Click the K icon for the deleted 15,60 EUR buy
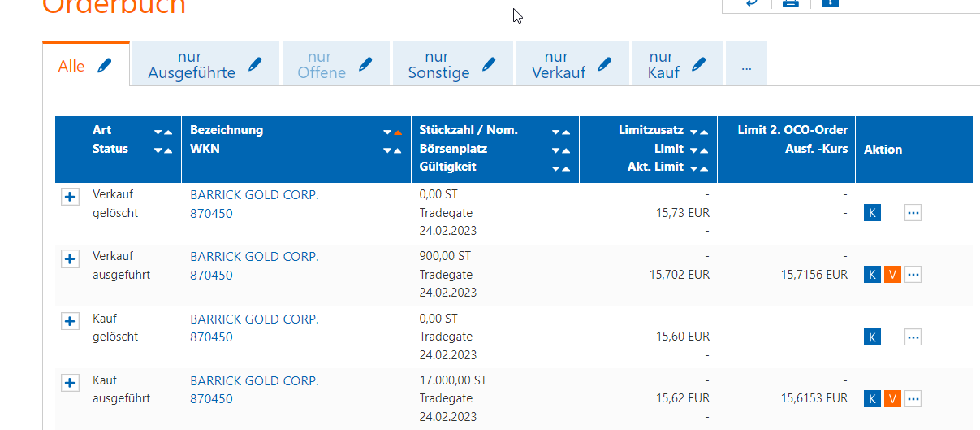 pyautogui.click(x=872, y=337)
